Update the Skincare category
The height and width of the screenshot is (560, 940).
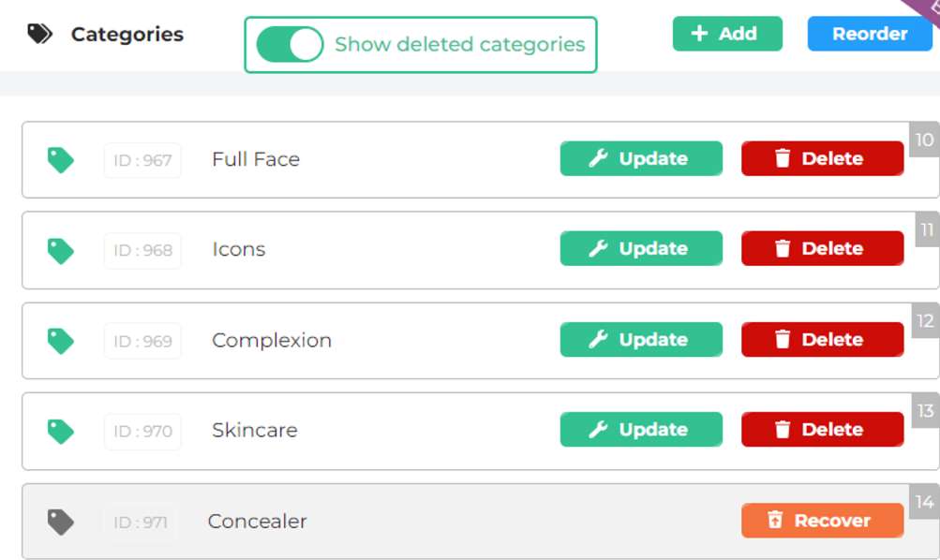click(x=641, y=430)
